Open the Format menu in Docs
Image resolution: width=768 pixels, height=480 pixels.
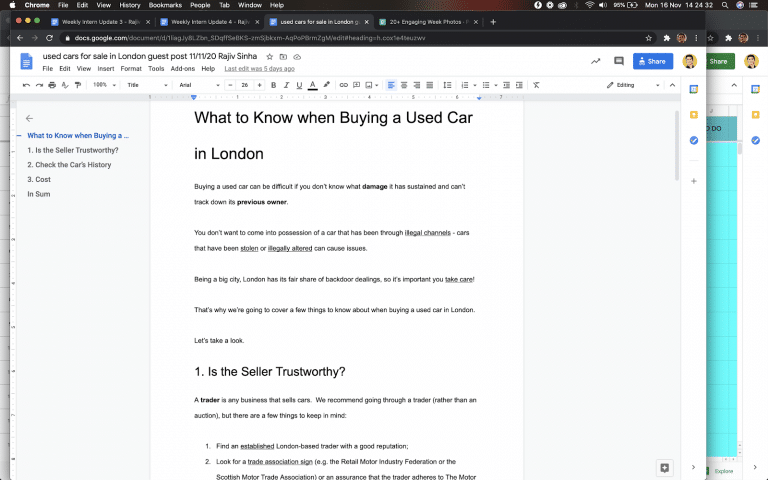131,69
